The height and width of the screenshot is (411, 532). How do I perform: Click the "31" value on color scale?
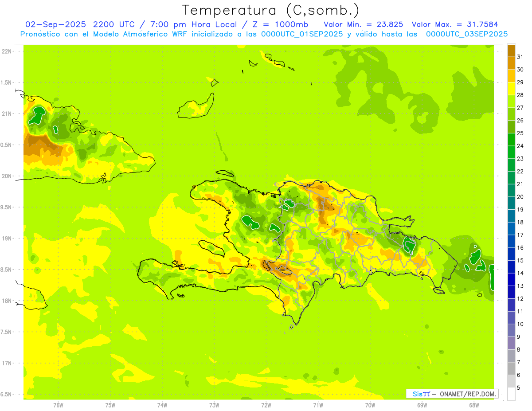(520, 56)
